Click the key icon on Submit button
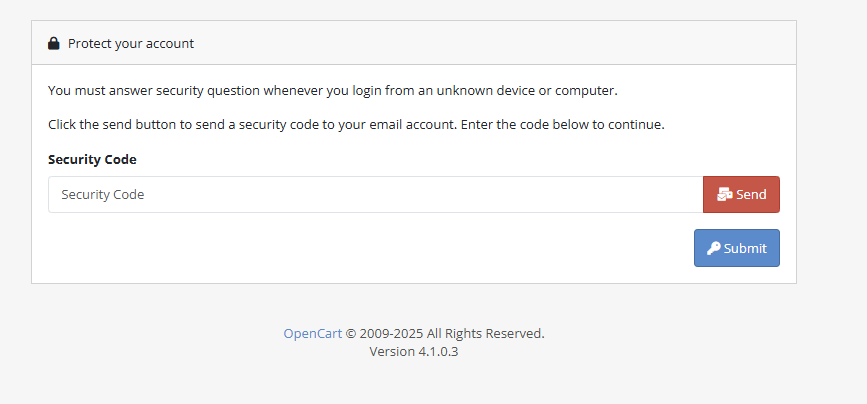 713,248
